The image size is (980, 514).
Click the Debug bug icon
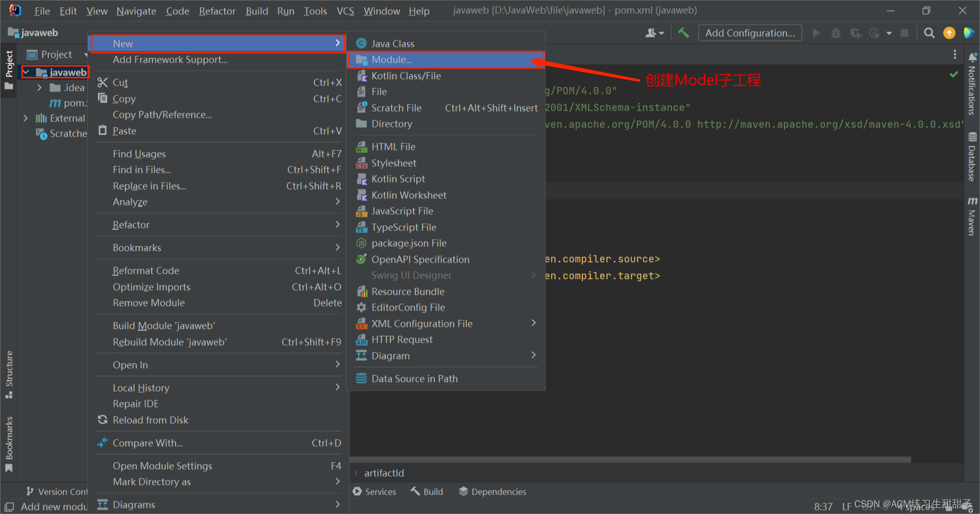pyautogui.click(x=836, y=33)
